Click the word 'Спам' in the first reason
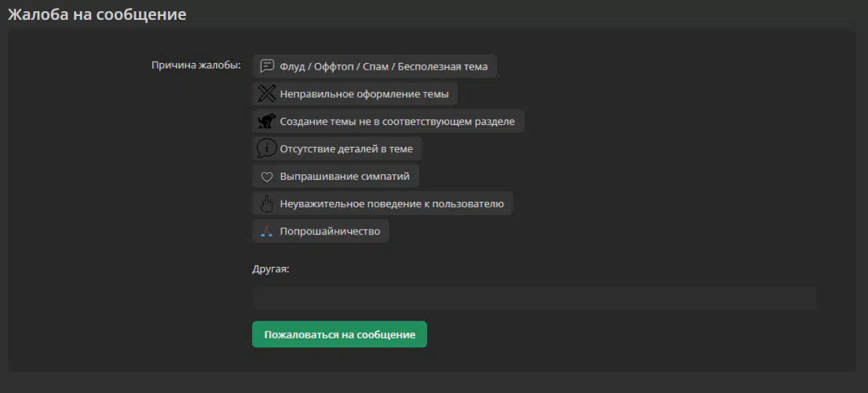The image size is (868, 393). point(376,66)
